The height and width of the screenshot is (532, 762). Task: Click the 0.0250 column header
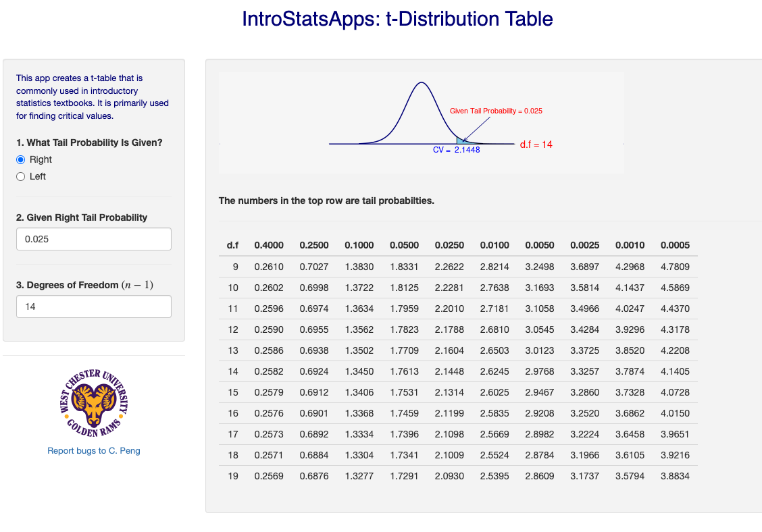[449, 245]
